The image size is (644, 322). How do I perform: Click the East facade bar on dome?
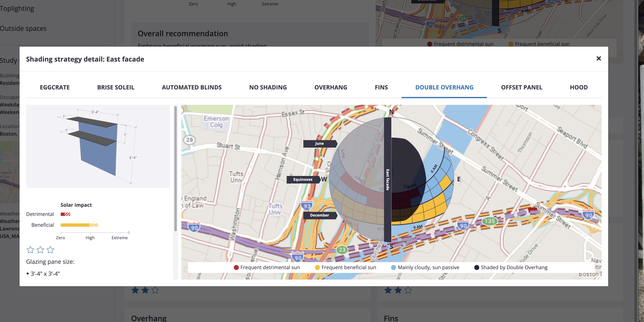388,180
